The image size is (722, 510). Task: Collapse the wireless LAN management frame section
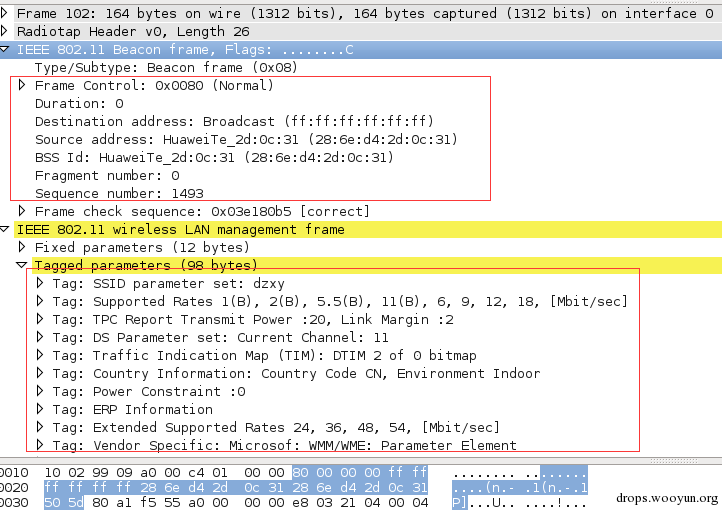click(x=4, y=229)
